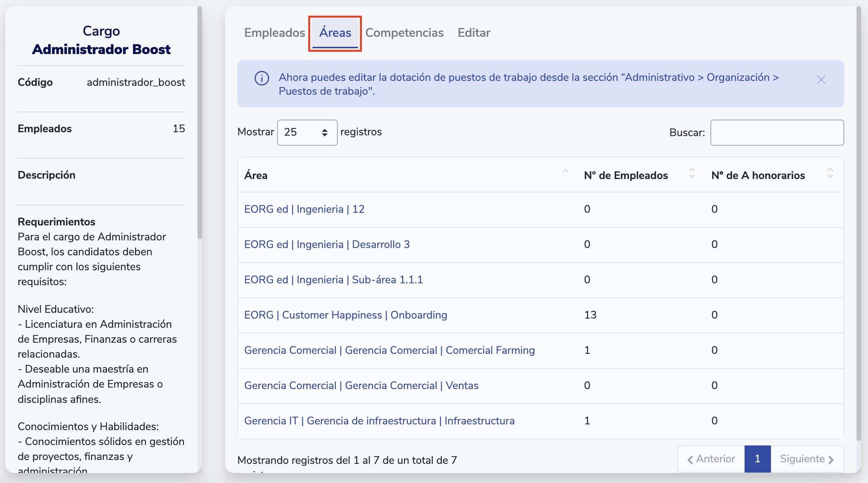Sort by N° de Empleados column

(x=692, y=173)
